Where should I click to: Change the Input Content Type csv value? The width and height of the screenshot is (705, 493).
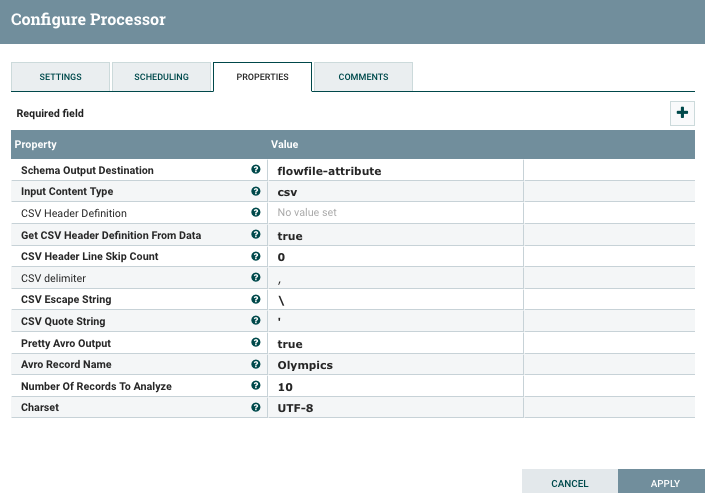point(398,192)
